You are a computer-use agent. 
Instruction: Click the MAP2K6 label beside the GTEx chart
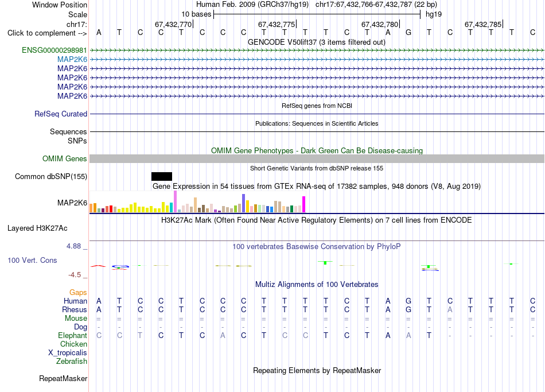click(72, 203)
